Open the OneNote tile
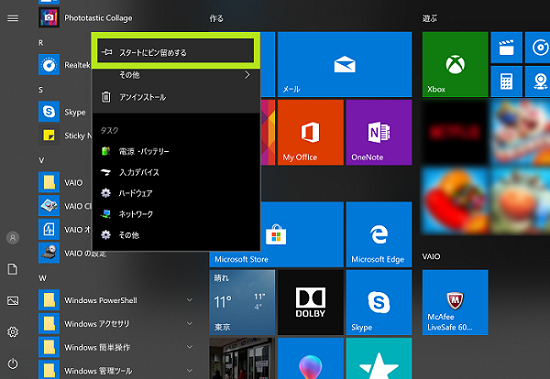Viewport: 550px width, 379px height. click(379, 132)
